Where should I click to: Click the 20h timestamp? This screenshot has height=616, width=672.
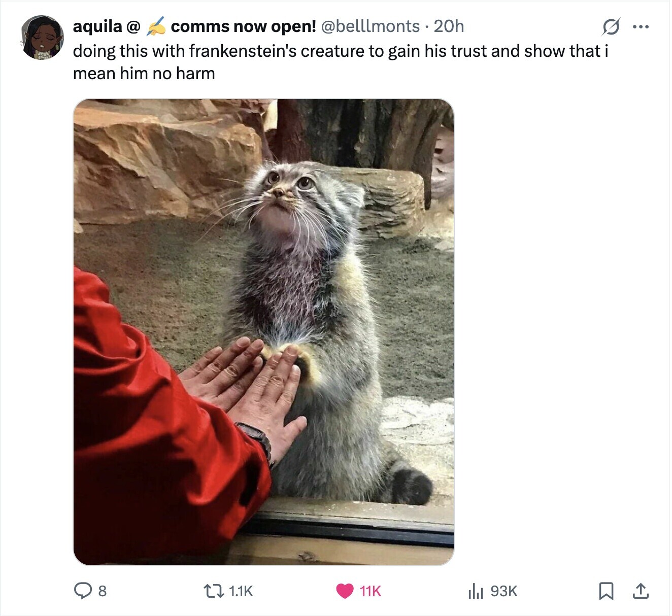click(x=449, y=26)
